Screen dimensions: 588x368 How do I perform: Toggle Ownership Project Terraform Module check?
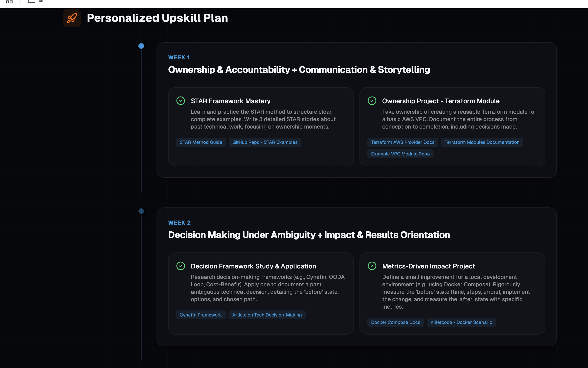pos(372,101)
